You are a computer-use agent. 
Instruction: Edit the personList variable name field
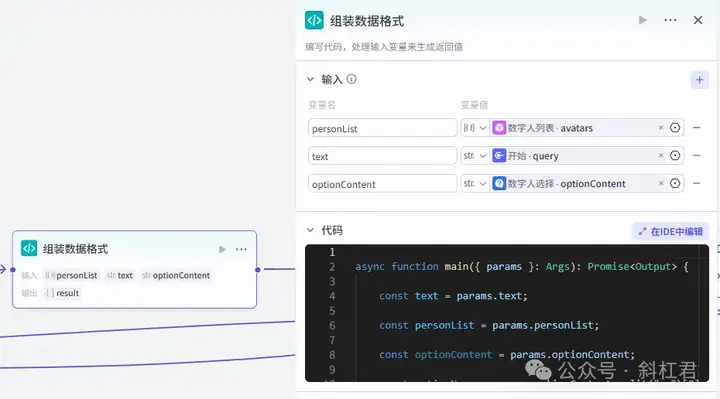[382, 128]
